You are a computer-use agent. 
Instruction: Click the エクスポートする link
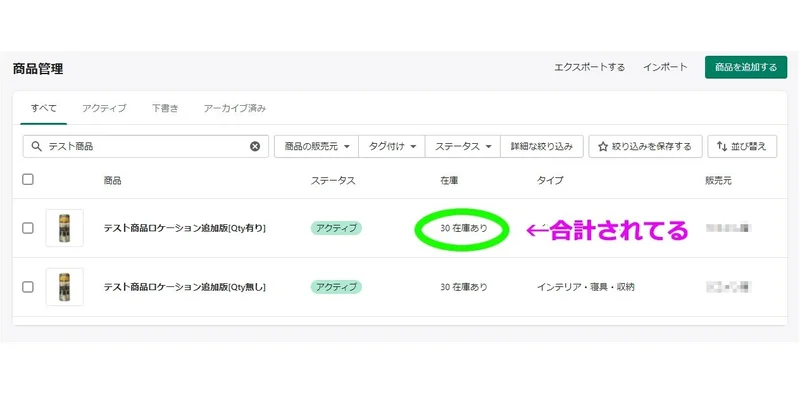pos(590,67)
